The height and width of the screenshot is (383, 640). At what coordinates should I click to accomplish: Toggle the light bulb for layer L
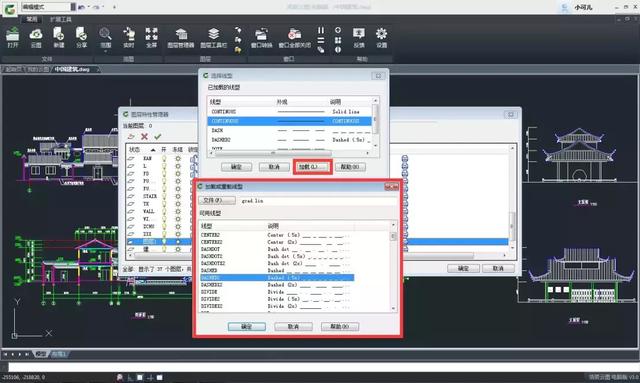(x=164, y=166)
